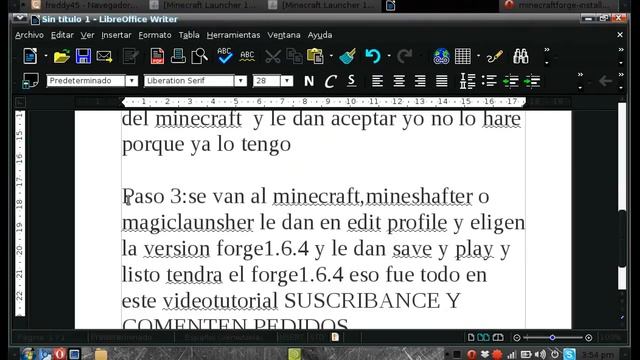Open Paste special dropdown arrow

point(331,56)
